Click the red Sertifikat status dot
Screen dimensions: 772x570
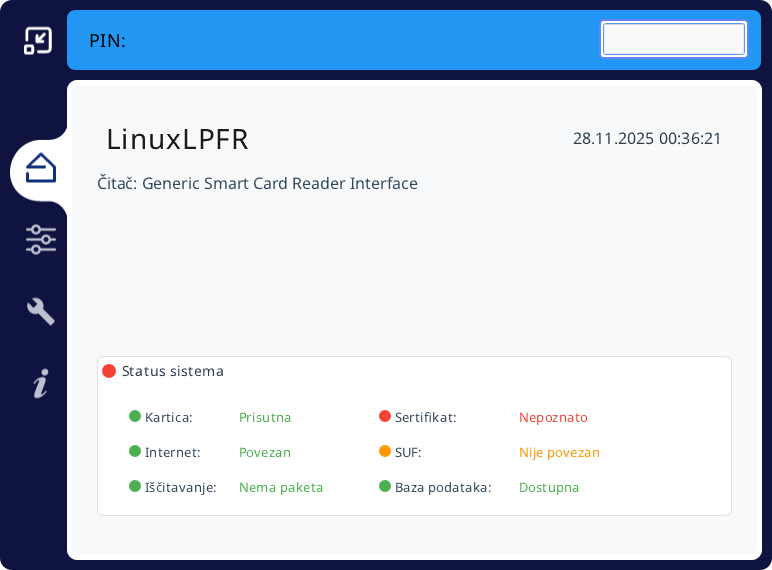point(385,417)
